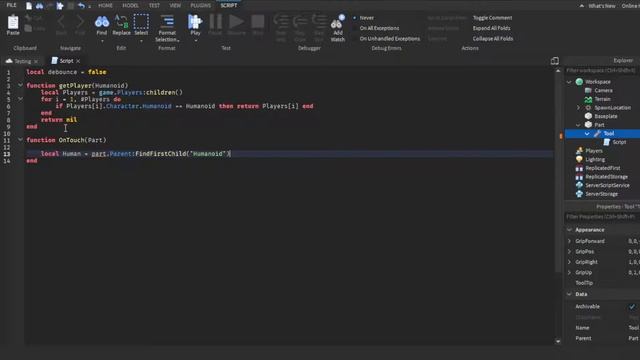The width and height of the screenshot is (640, 360).
Task: Click the Pause test control
Action: point(216,22)
